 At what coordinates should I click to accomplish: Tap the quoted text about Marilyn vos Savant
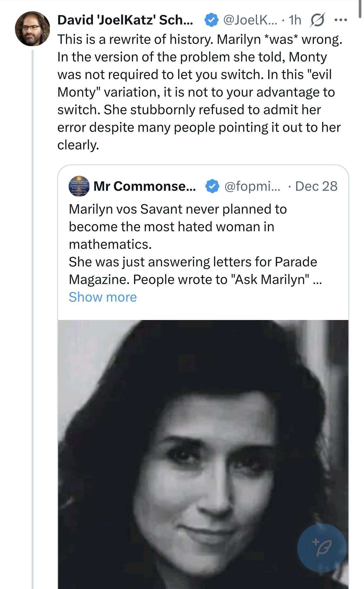click(x=195, y=244)
